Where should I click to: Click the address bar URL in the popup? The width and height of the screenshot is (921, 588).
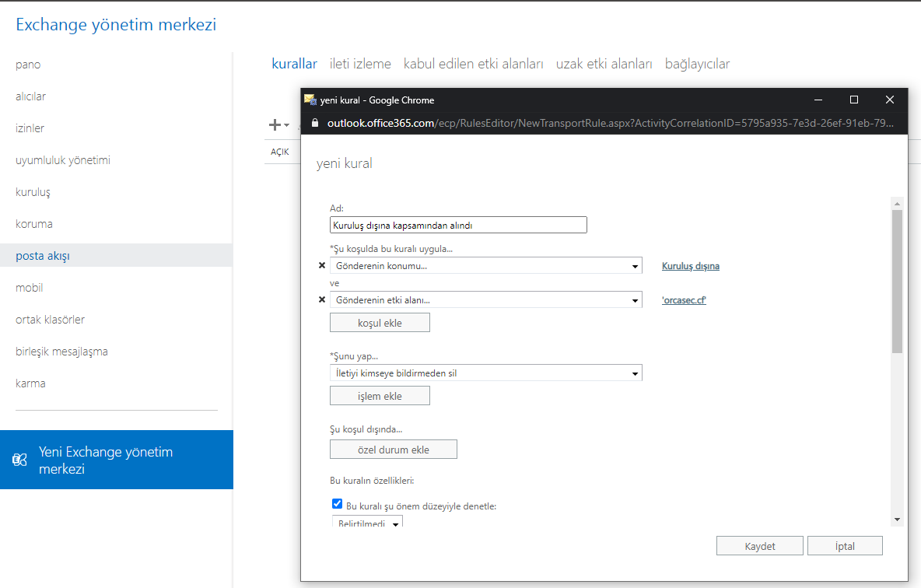click(x=611, y=123)
